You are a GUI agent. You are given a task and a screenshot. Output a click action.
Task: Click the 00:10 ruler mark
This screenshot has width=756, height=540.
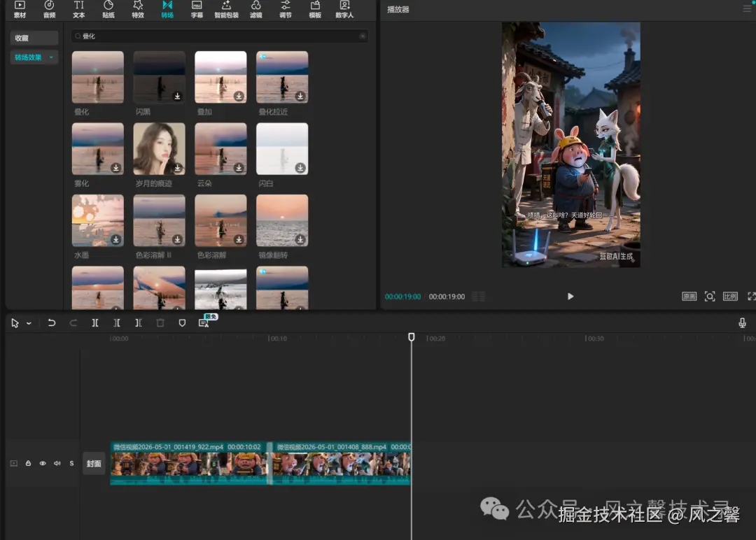pos(278,339)
